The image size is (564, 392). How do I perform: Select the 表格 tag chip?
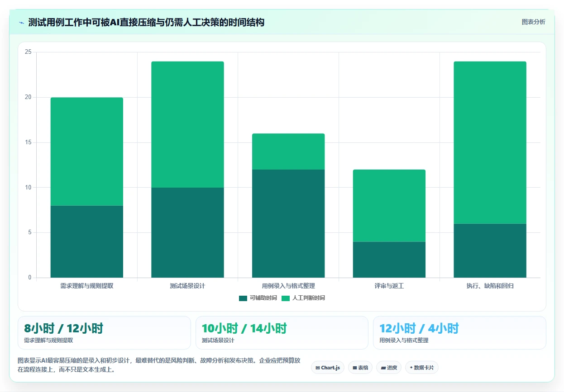click(361, 368)
